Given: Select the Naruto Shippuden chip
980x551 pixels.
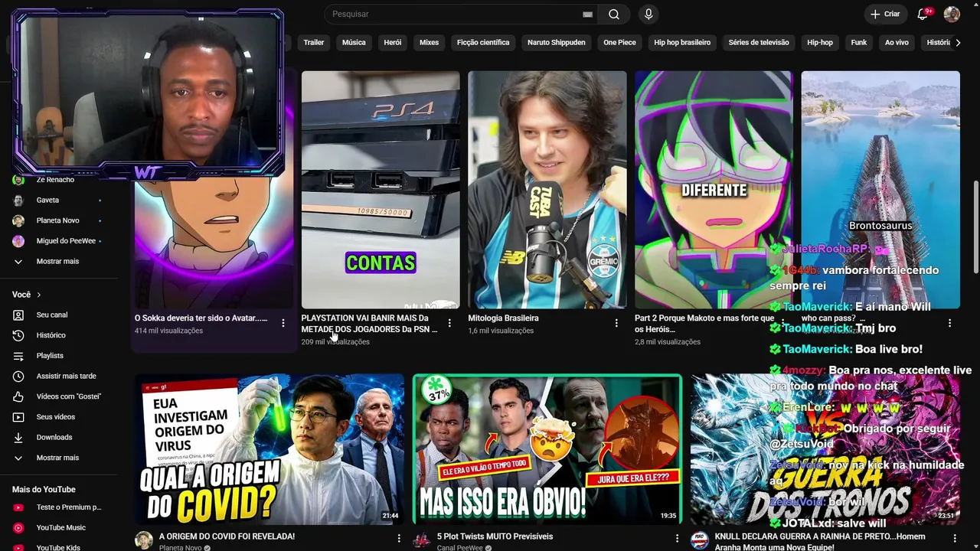Looking at the screenshot, I should [x=557, y=43].
